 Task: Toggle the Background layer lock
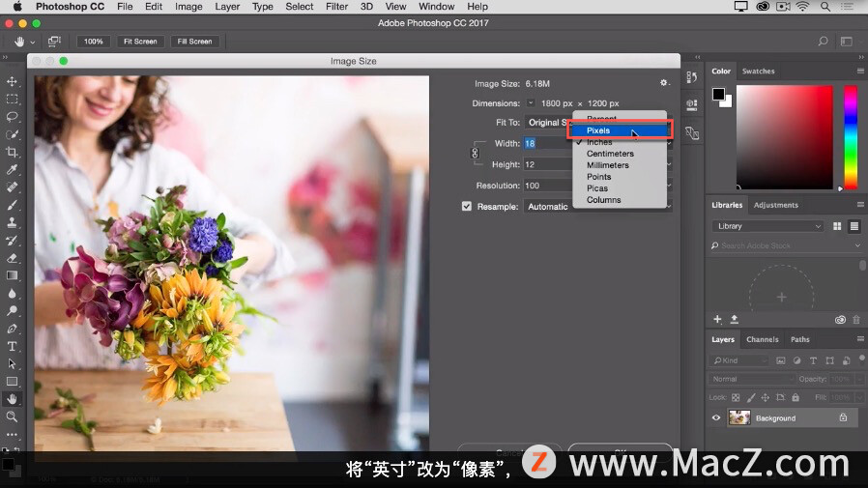tap(843, 417)
